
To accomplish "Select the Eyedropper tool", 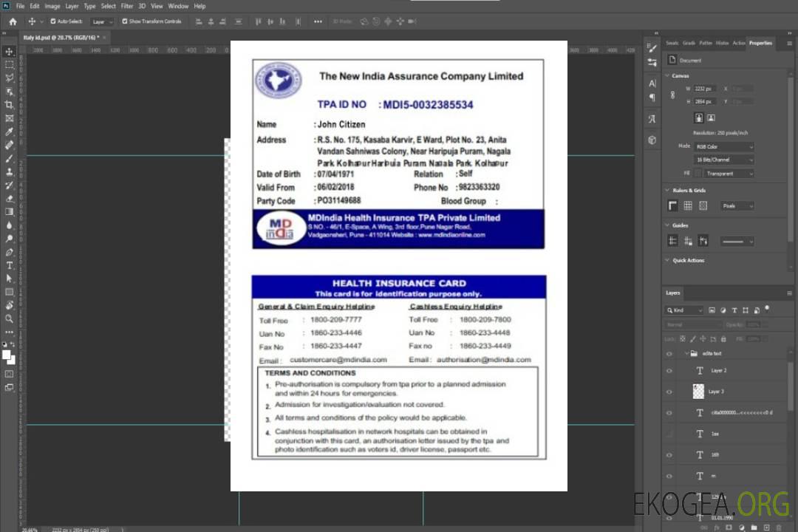I will click(x=9, y=132).
